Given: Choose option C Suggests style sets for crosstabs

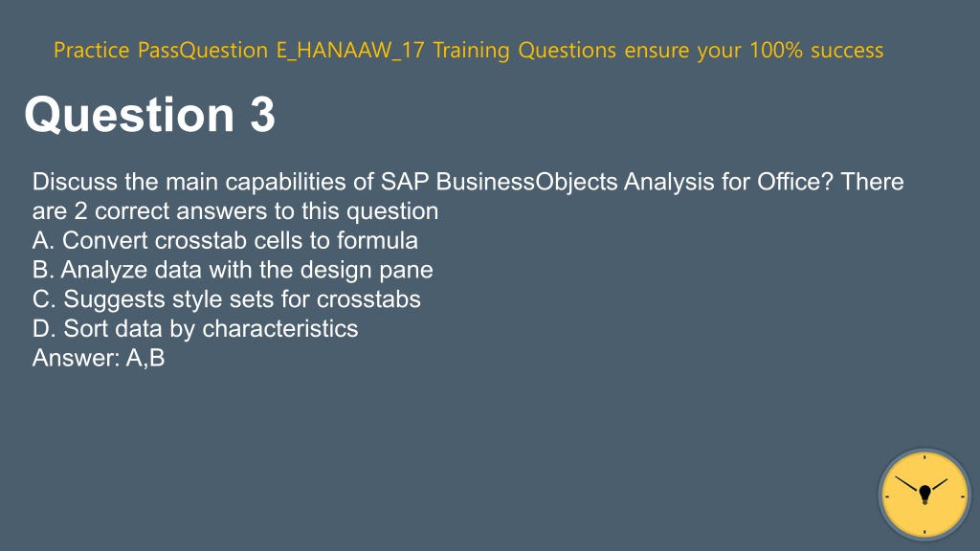Looking at the screenshot, I should pos(226,299).
